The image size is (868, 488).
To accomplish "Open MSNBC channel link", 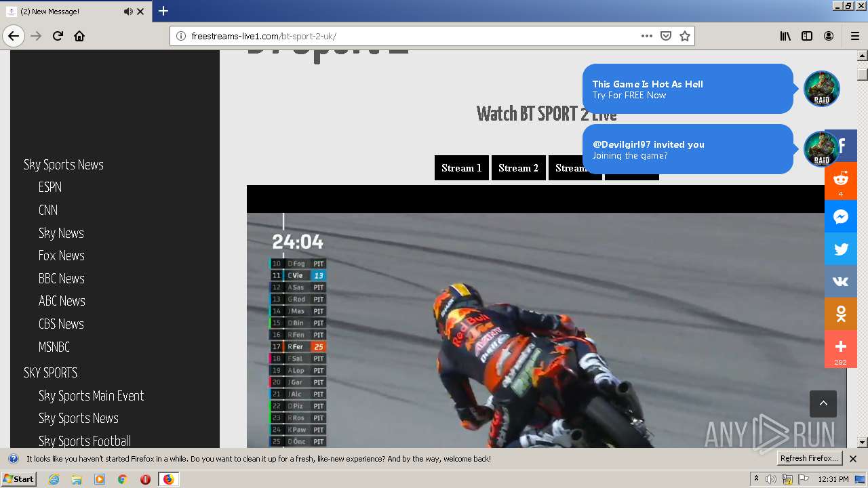I will pyautogui.click(x=54, y=347).
